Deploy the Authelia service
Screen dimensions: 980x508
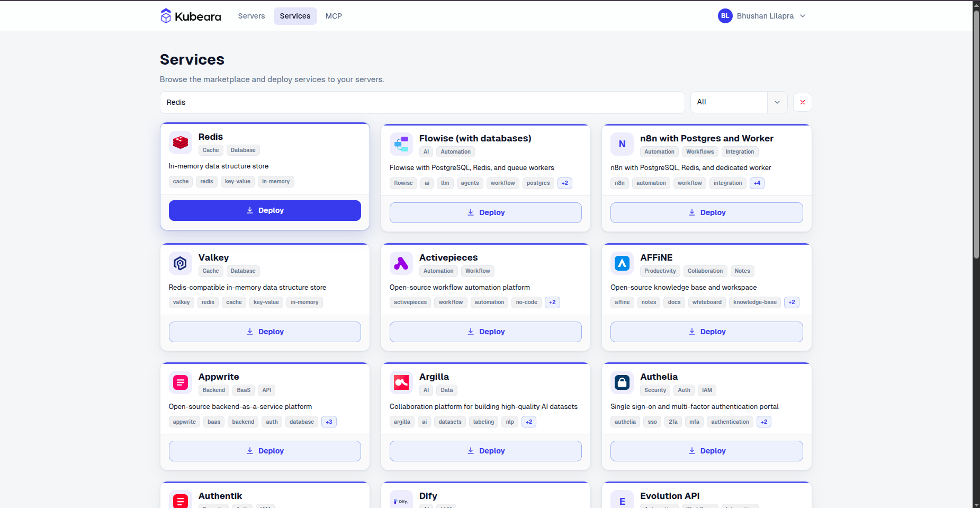coord(706,451)
